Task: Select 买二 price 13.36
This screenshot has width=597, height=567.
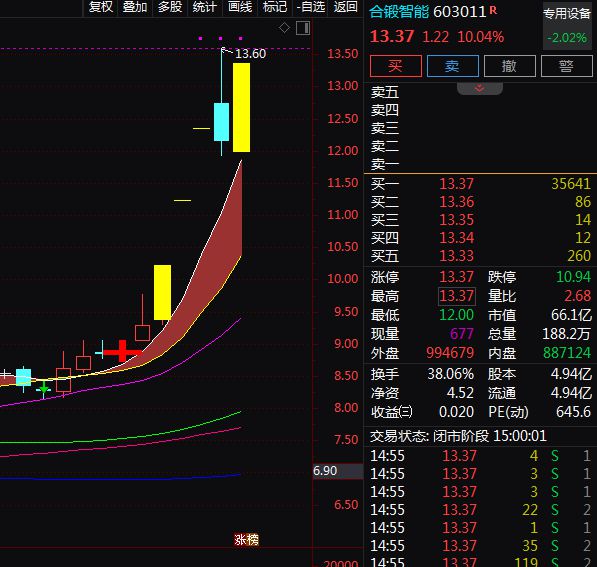Action: [x=456, y=202]
